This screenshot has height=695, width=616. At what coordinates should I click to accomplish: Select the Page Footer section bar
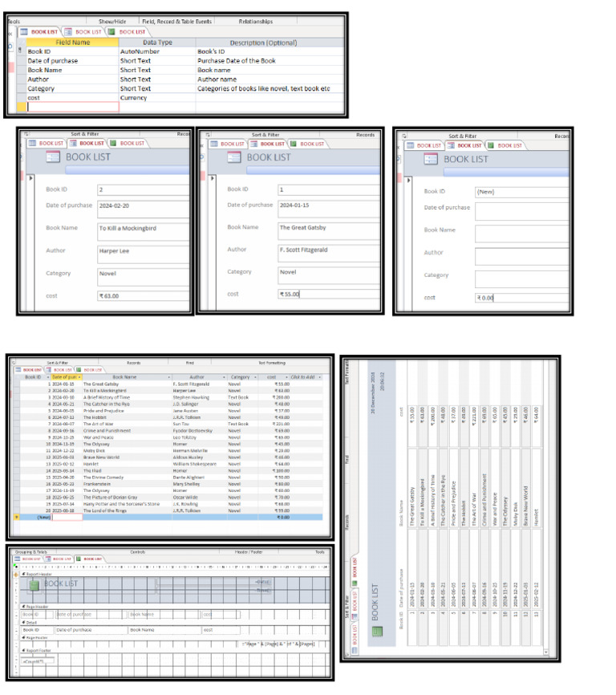pyautogui.click(x=175, y=638)
